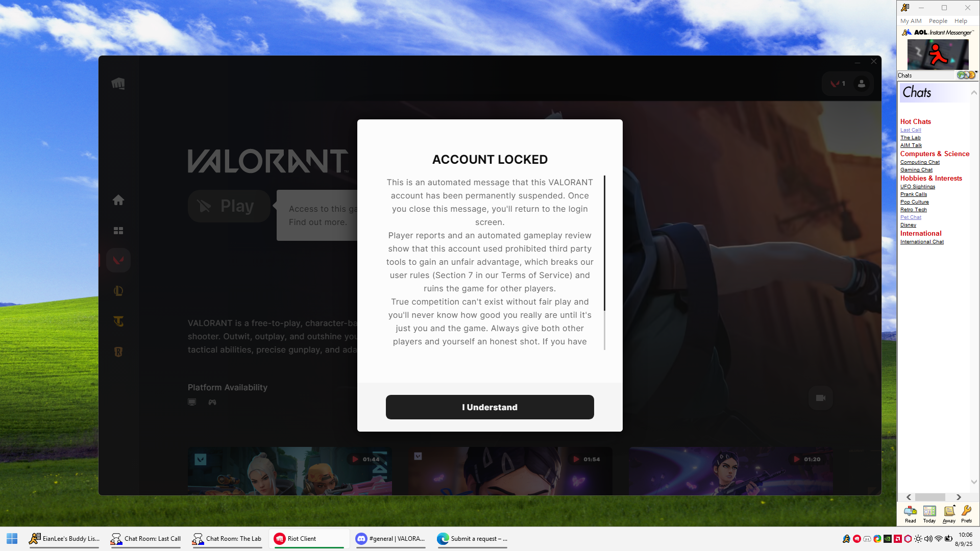Open the AIM Today icon
Viewport: 980px width, 551px height.
929,512
